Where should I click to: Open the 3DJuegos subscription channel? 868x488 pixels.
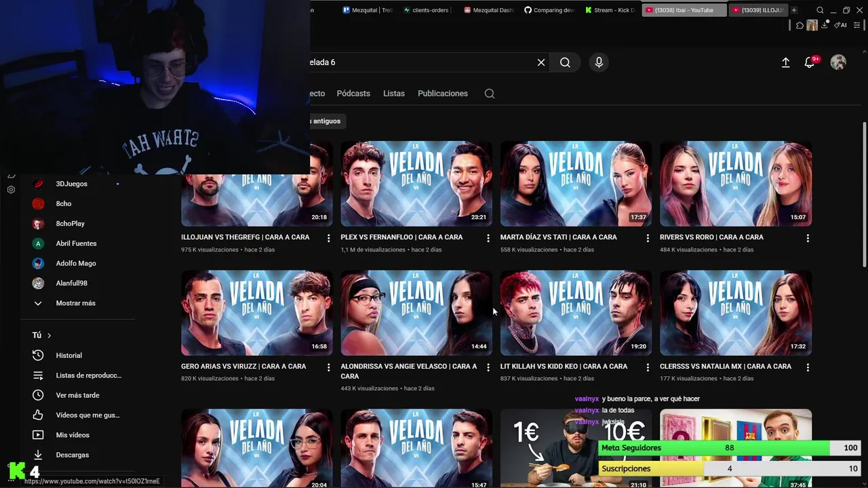(x=78, y=184)
